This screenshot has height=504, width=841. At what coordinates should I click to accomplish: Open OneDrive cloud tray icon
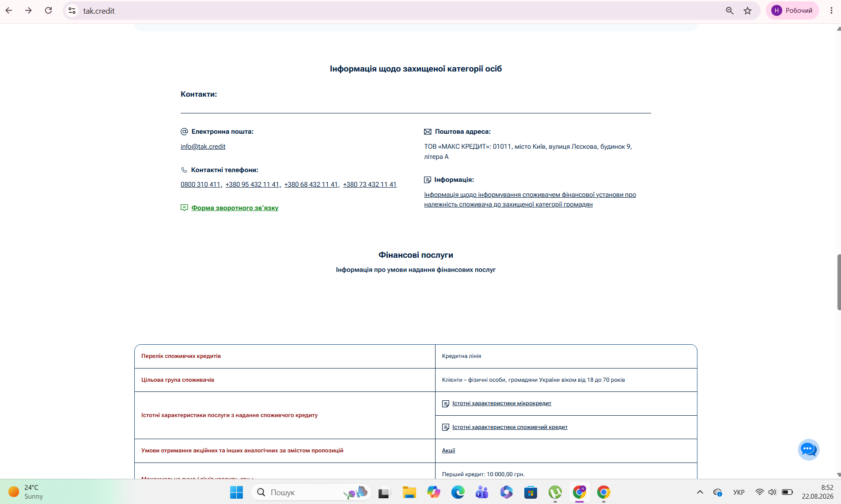coord(717,492)
